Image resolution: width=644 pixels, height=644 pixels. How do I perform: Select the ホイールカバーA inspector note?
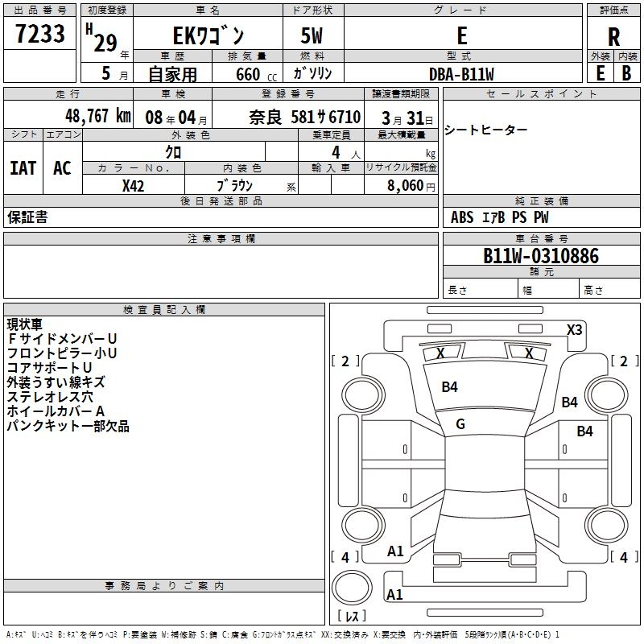tap(56, 411)
